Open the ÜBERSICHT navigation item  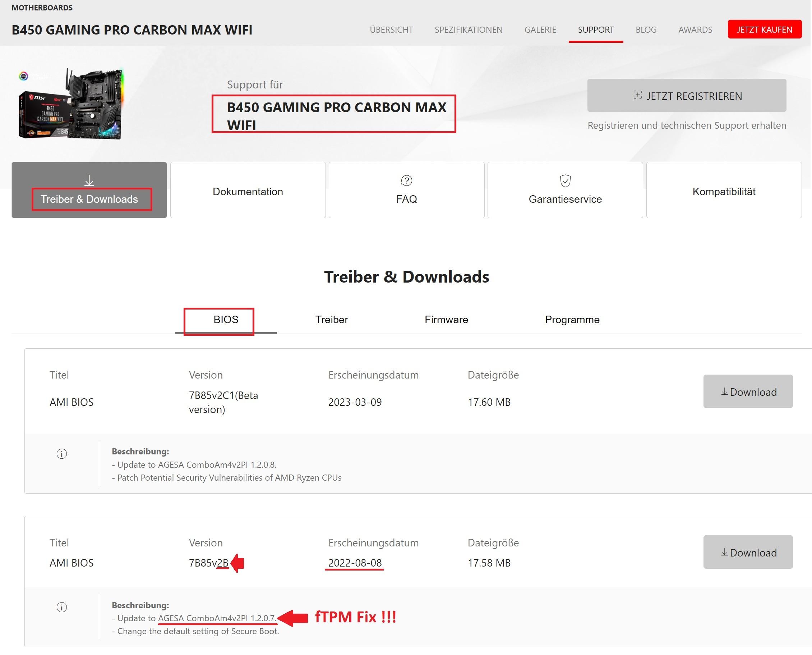click(x=391, y=30)
